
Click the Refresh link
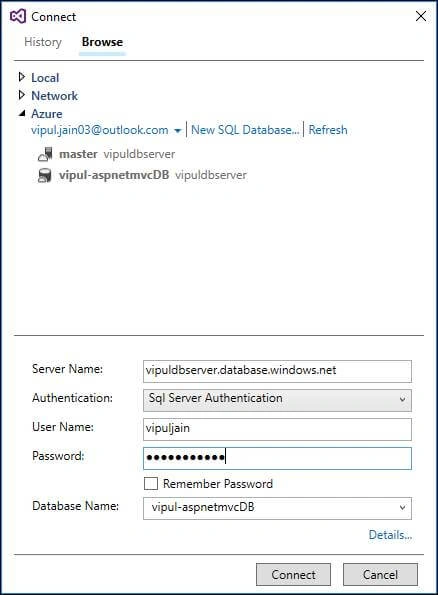(x=328, y=130)
